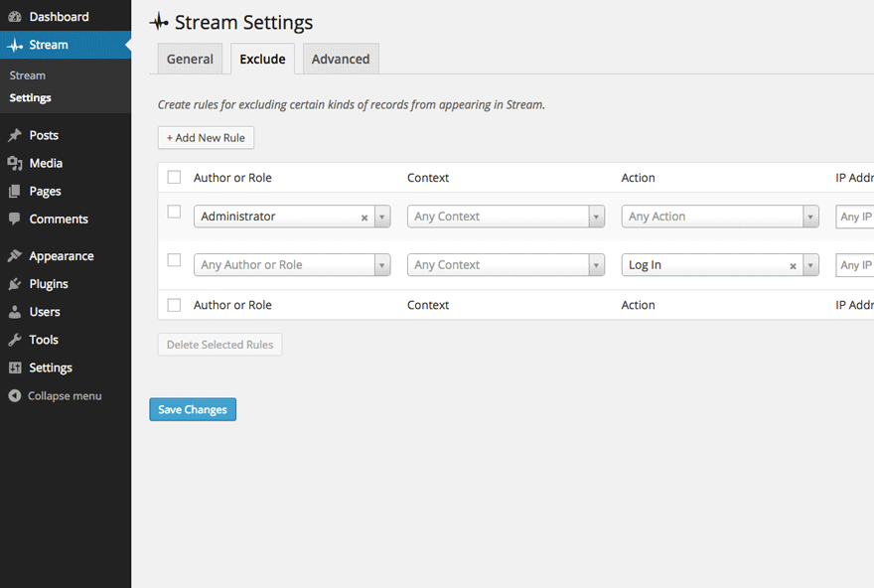Click the Settings sliders icon
The image size is (874, 588).
click(15, 367)
